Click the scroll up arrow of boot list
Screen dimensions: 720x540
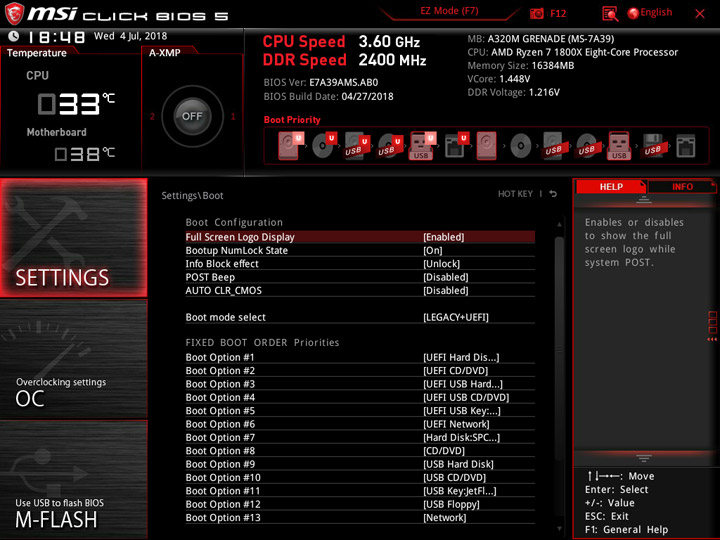(x=559, y=224)
